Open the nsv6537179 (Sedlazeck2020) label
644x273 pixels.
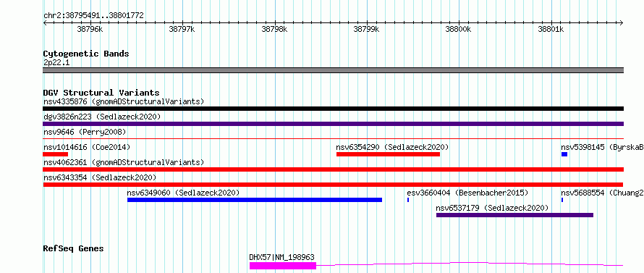coord(492,208)
